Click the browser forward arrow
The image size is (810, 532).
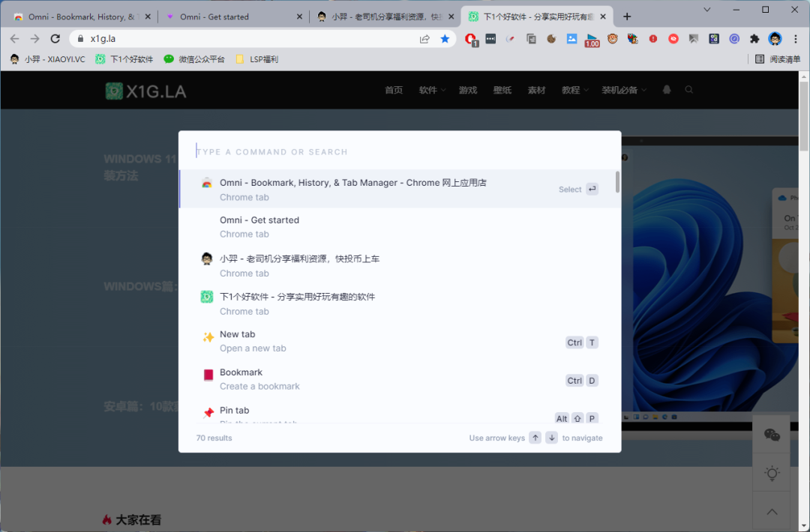pyautogui.click(x=34, y=39)
